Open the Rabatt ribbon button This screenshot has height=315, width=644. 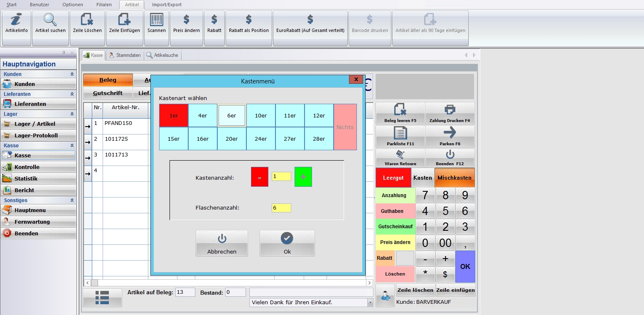[214, 28]
